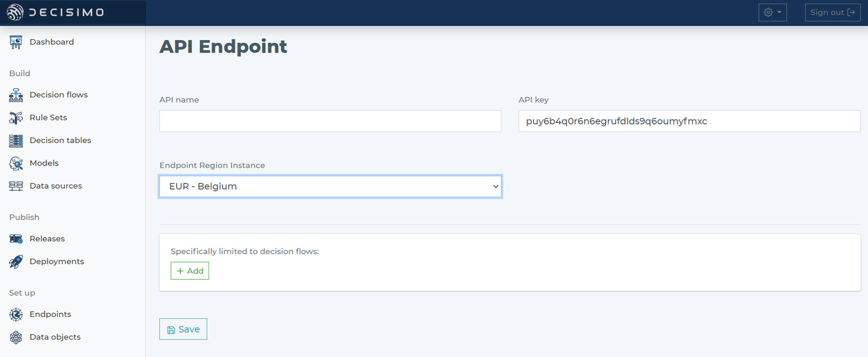Viewport: 868px width, 357px height.
Task: Click the Deployments rocket icon
Action: pos(16,262)
